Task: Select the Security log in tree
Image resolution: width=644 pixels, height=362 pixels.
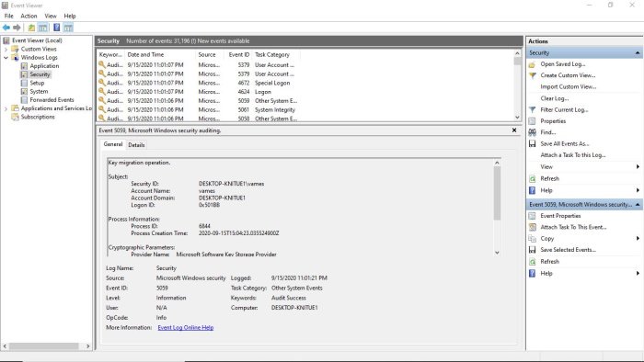Action: pyautogui.click(x=40, y=74)
